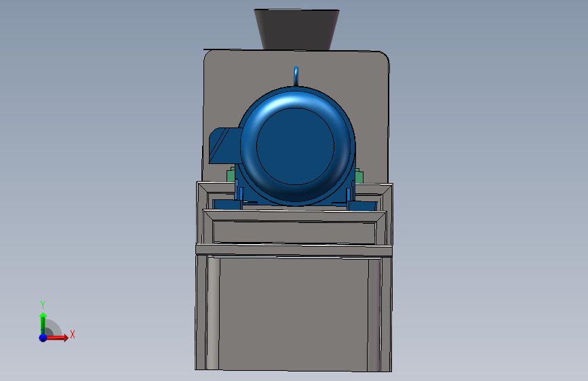Click the red X axis arrow of triad
The height and width of the screenshot is (381, 588).
pos(57,338)
